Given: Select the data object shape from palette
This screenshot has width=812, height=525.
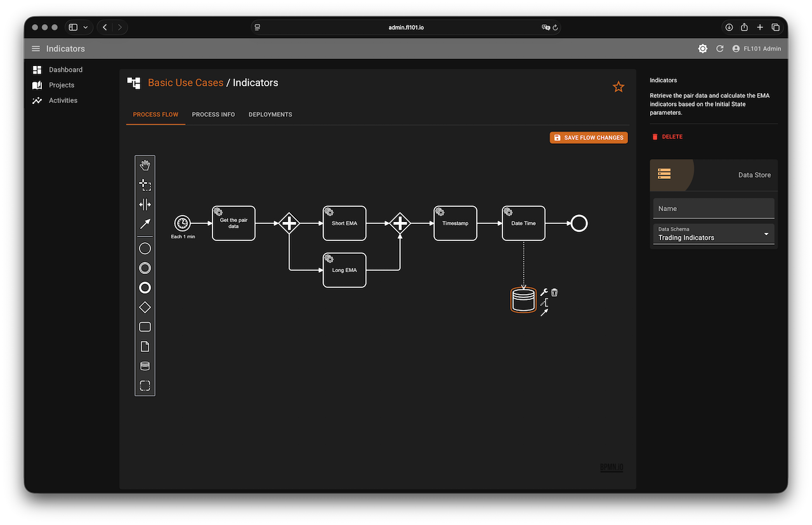Looking at the screenshot, I should (x=145, y=347).
